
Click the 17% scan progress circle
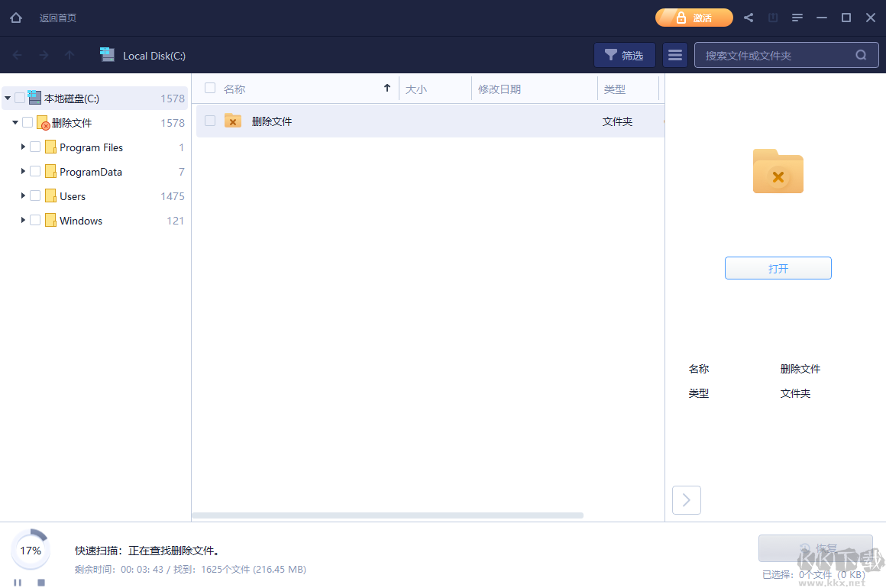pyautogui.click(x=31, y=550)
